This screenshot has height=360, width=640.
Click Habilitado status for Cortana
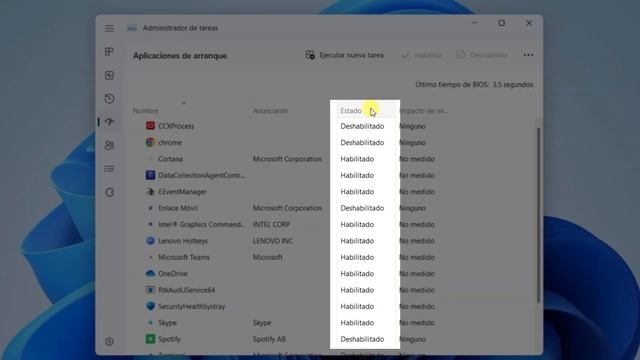(x=357, y=159)
